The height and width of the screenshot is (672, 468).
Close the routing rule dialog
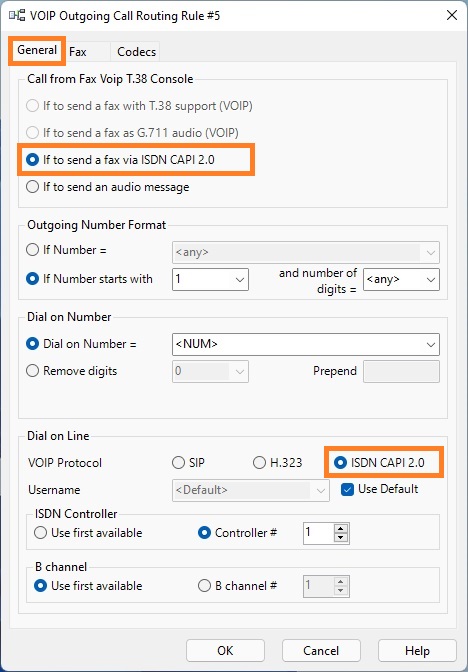pyautogui.click(x=452, y=15)
